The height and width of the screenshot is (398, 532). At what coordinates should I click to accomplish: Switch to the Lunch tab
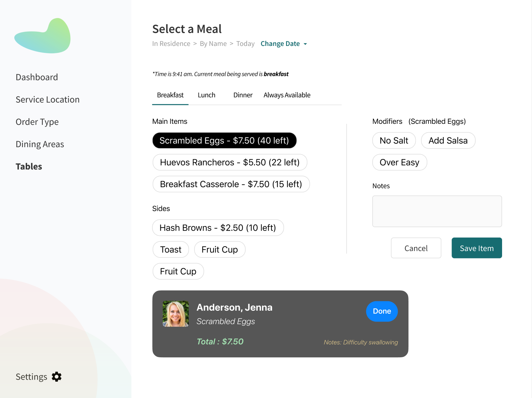coord(206,95)
